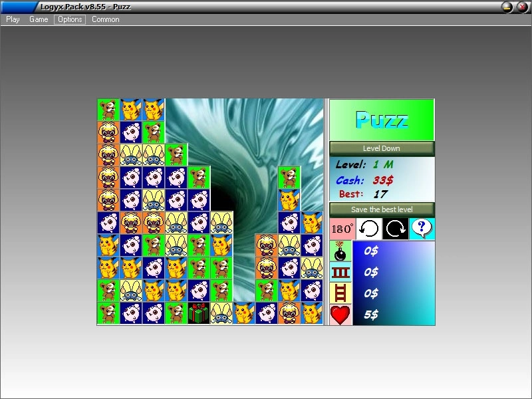Click the Level Down button
The image size is (532, 399).
tap(382, 148)
